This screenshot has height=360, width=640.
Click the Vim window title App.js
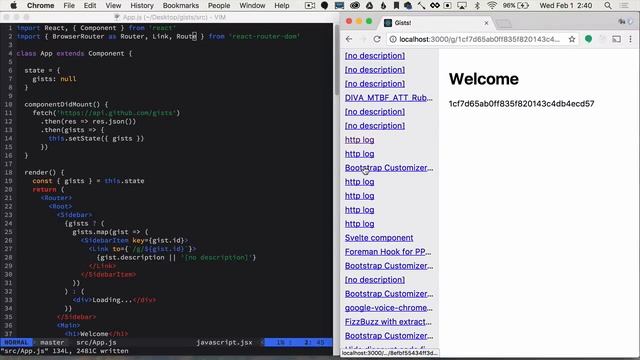(169, 17)
